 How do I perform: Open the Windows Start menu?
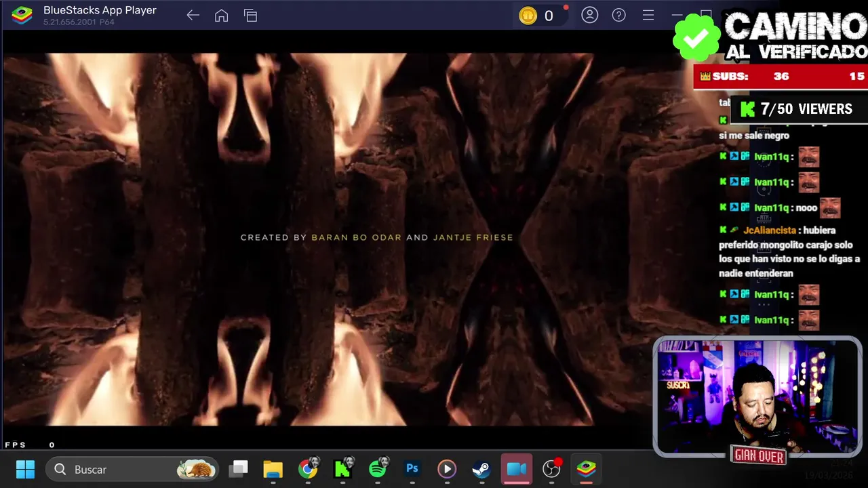pos(25,469)
